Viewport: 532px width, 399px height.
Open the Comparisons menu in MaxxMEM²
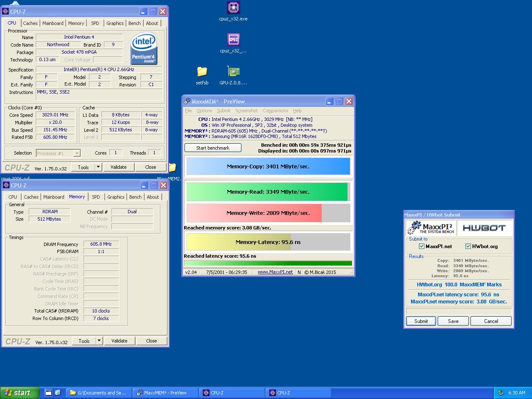tap(276, 111)
